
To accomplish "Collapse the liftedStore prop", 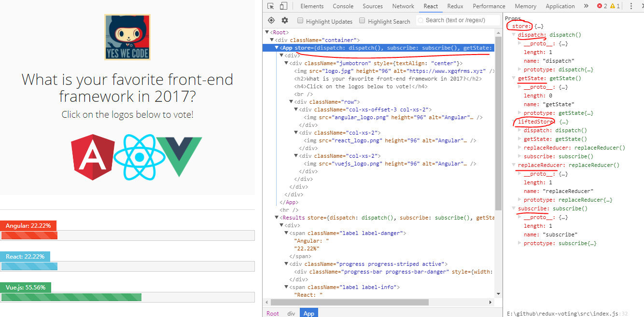I will point(514,122).
